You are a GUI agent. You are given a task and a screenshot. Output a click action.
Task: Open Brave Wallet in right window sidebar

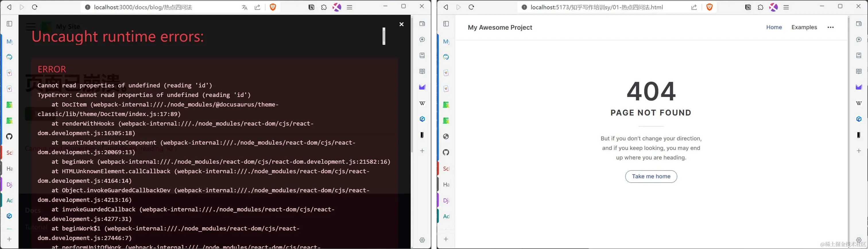tap(859, 24)
